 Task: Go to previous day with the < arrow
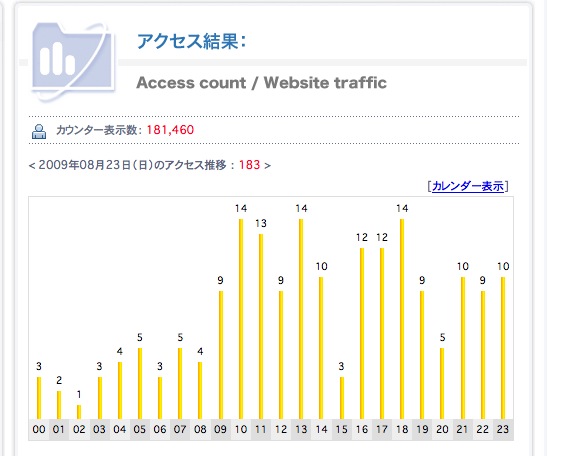pyautogui.click(x=32, y=166)
